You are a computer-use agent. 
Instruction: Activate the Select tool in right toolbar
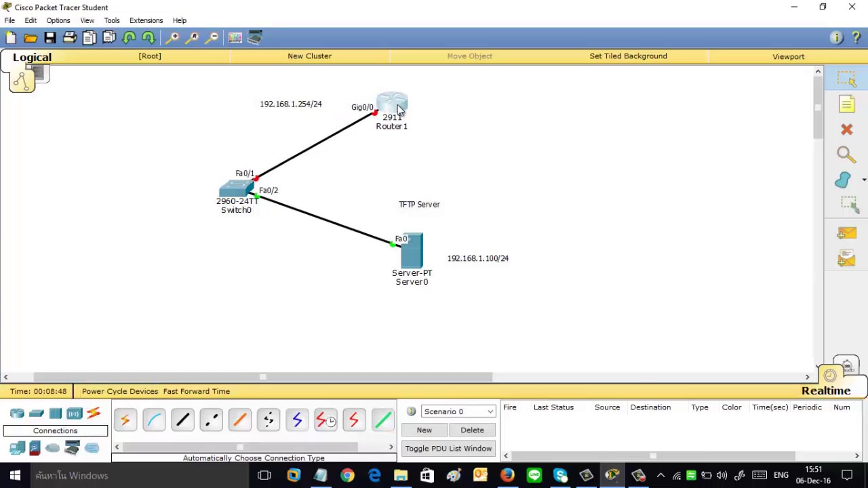pyautogui.click(x=846, y=79)
